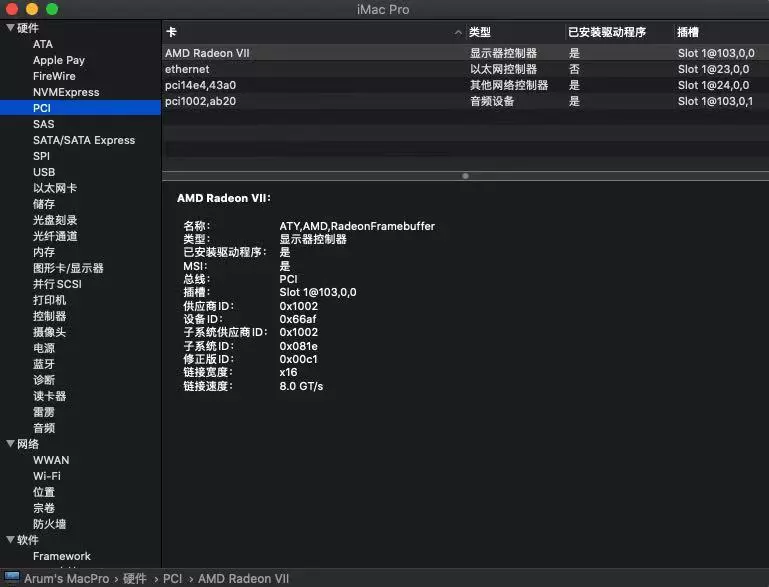Sort by the 插槽 column header

point(688,32)
